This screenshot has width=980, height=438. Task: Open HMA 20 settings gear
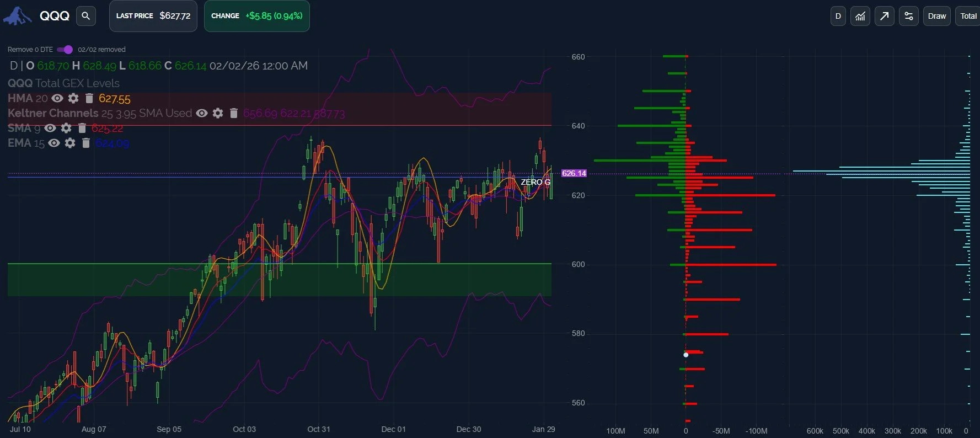point(73,98)
